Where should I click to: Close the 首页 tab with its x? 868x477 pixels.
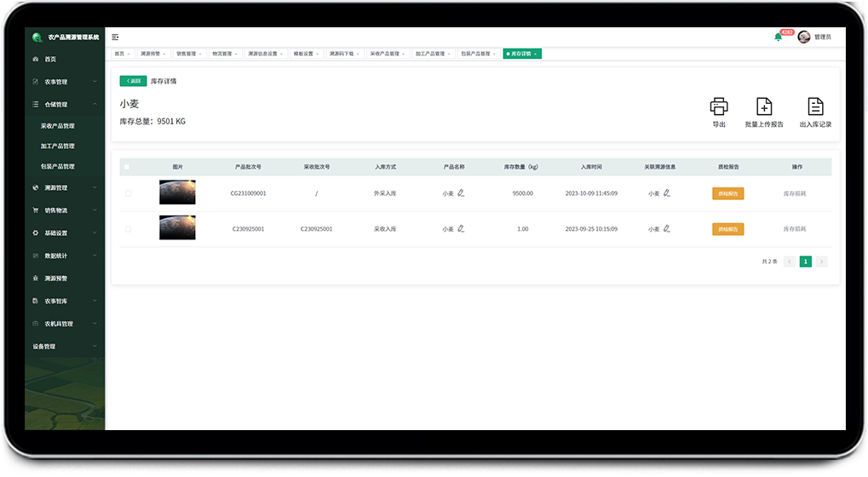pyautogui.click(x=129, y=54)
